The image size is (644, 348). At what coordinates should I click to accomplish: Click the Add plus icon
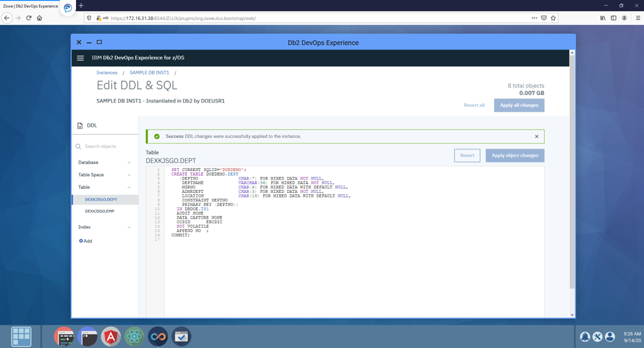click(81, 241)
